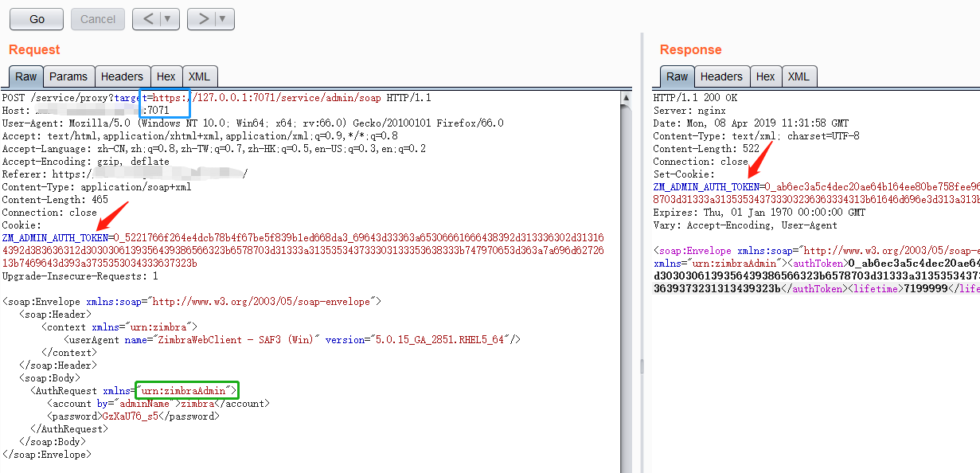Click the User-Agent header line in request
This screenshot has width=980, height=473.
(253, 123)
